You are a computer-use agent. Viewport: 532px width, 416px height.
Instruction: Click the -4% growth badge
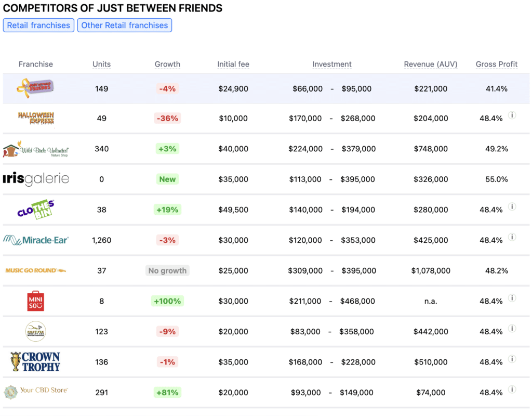pyautogui.click(x=167, y=88)
